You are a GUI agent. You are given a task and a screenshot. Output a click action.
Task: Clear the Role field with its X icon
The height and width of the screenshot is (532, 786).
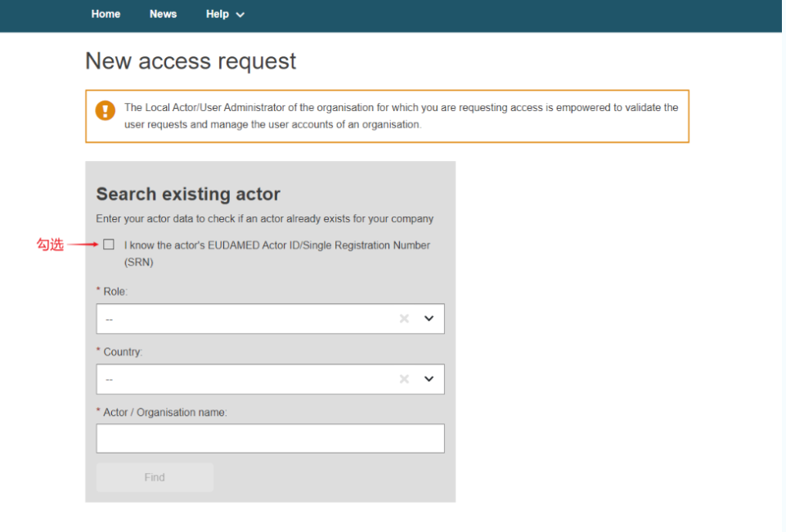coord(404,319)
